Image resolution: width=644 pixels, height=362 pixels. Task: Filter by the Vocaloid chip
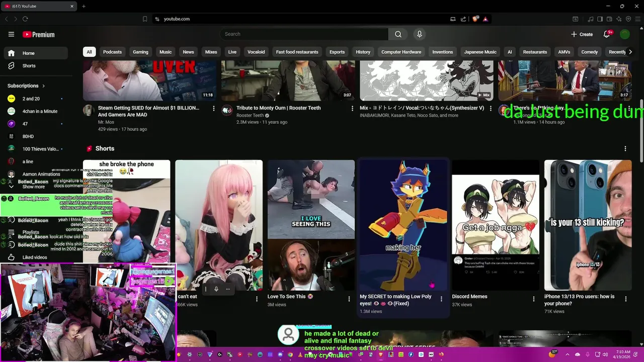coord(256,52)
